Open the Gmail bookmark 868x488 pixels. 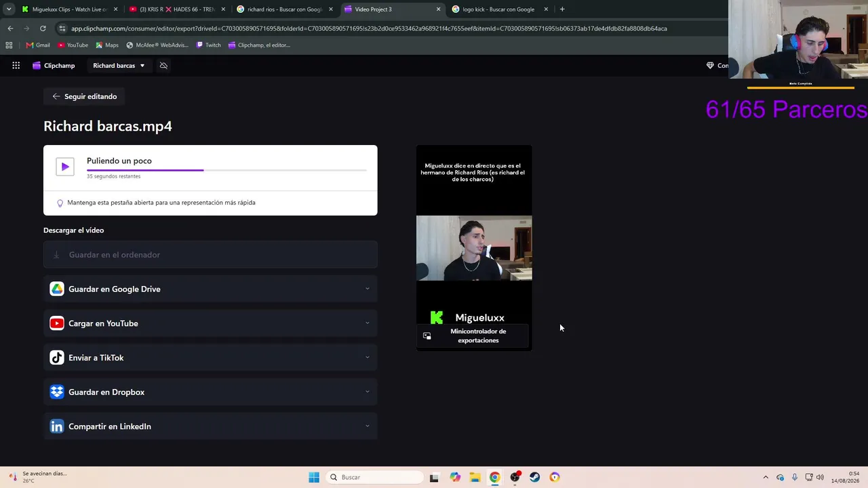[x=38, y=45]
